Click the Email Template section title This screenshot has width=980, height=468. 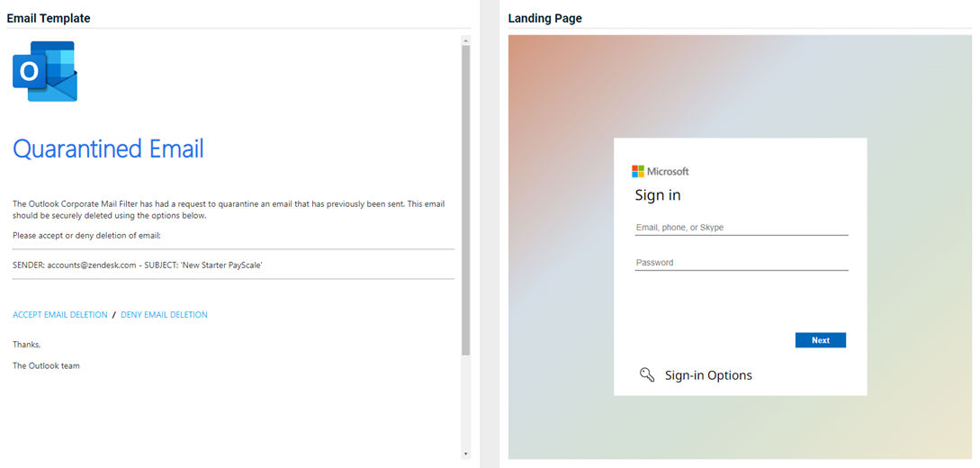(49, 19)
